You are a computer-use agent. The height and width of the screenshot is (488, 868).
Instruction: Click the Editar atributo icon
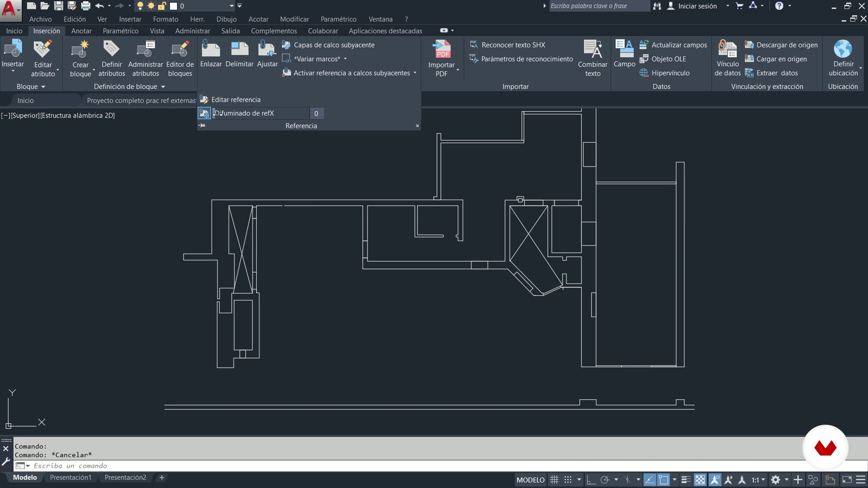(x=43, y=49)
